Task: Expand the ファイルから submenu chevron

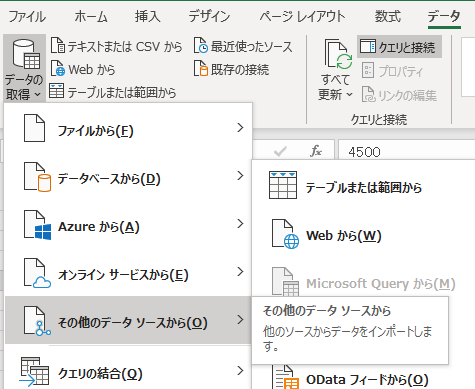Action: tap(240, 127)
